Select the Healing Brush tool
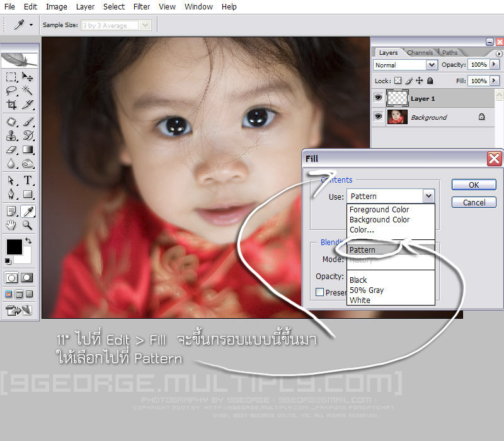The height and width of the screenshot is (441, 504). click(11, 122)
